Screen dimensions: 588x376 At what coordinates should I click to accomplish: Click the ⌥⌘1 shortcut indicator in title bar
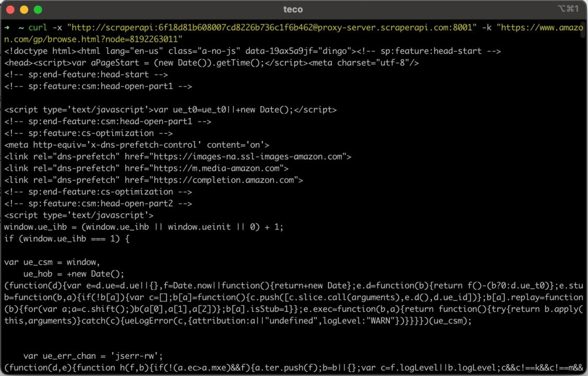tap(568, 9)
